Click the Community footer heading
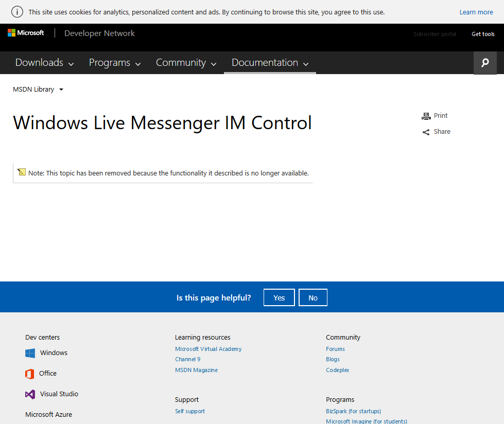This screenshot has width=504, height=424. pyautogui.click(x=343, y=337)
